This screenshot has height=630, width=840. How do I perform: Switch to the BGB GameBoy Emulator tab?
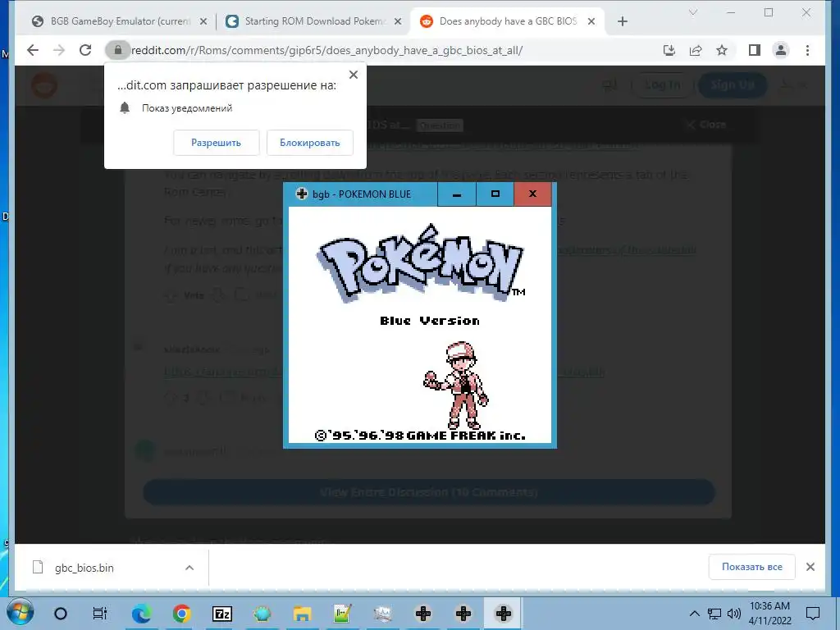120,21
